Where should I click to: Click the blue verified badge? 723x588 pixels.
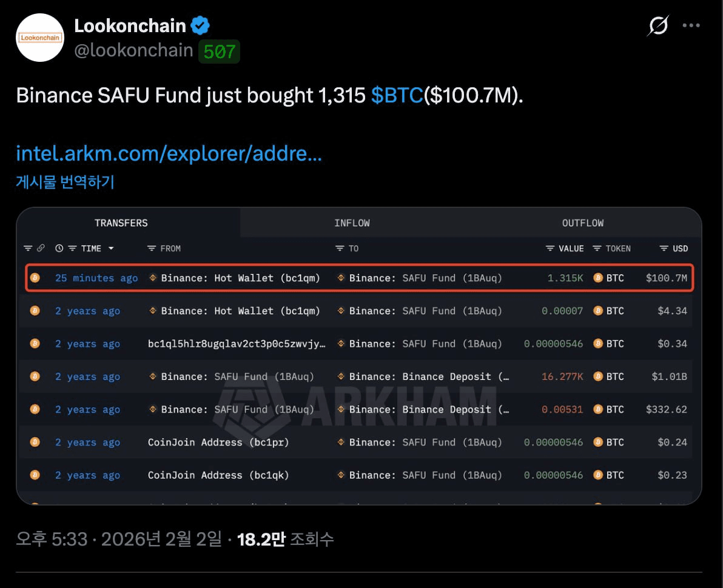tap(201, 25)
